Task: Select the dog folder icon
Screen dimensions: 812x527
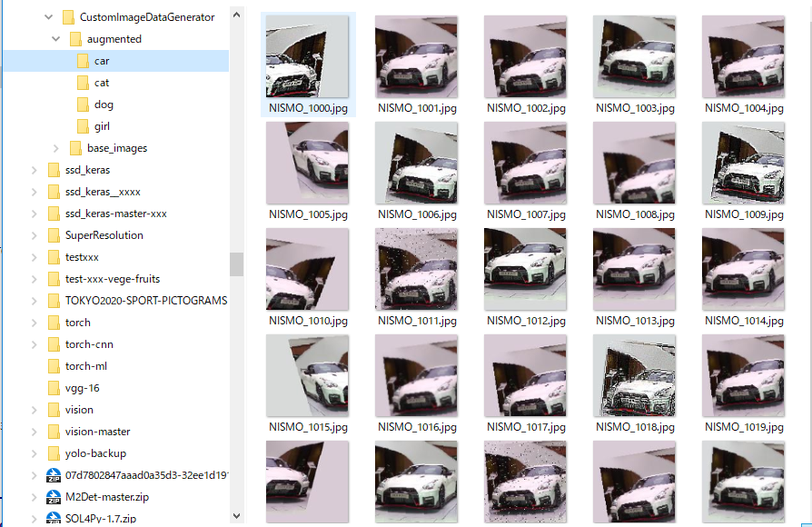Action: (83, 104)
